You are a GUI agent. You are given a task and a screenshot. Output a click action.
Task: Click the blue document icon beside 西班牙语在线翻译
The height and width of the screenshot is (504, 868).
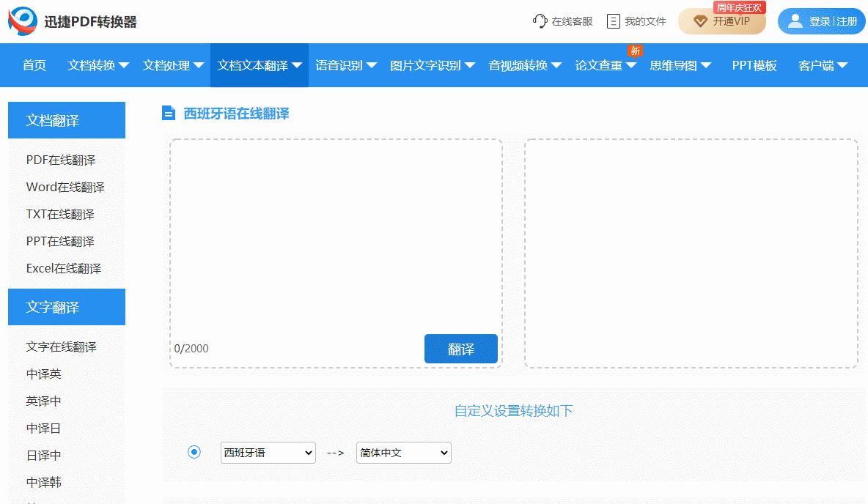coord(169,114)
